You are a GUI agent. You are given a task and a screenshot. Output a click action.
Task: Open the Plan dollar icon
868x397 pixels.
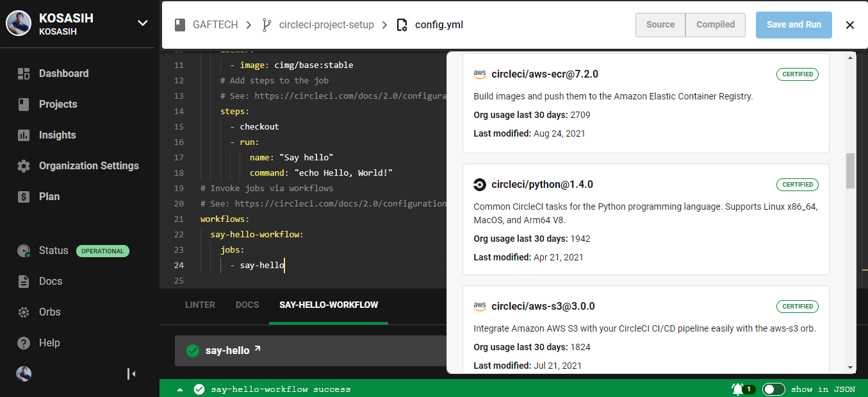point(24,197)
